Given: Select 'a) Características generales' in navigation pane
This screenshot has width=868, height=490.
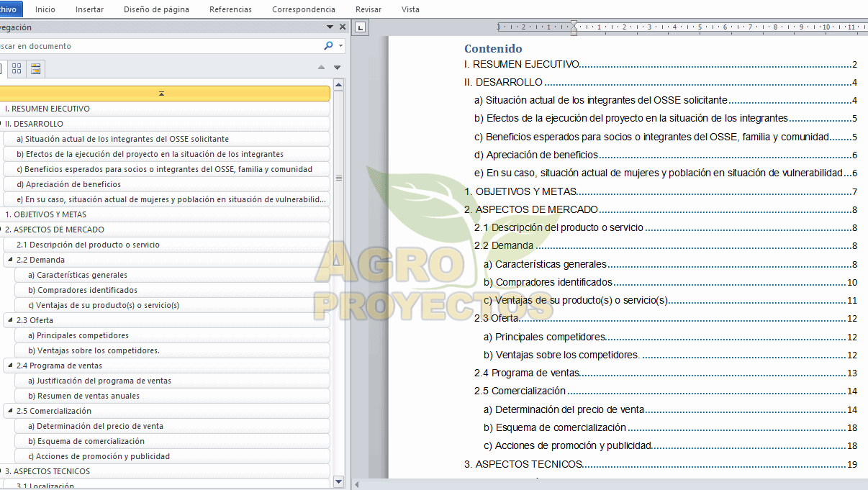Looking at the screenshot, I should pos(173,275).
